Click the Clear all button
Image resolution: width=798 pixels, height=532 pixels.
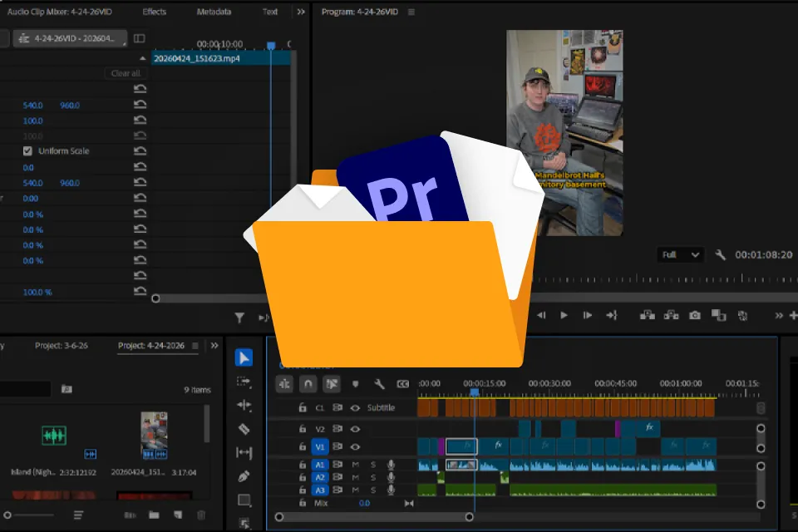[x=126, y=73]
